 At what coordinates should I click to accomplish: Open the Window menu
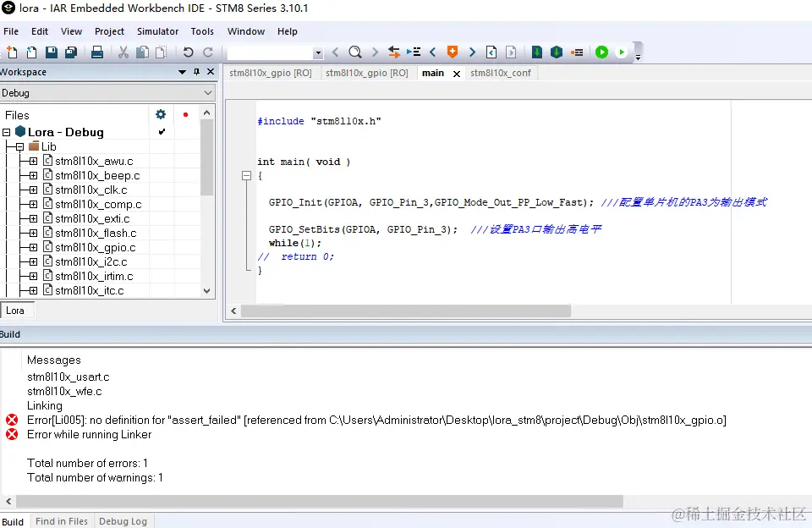[246, 31]
